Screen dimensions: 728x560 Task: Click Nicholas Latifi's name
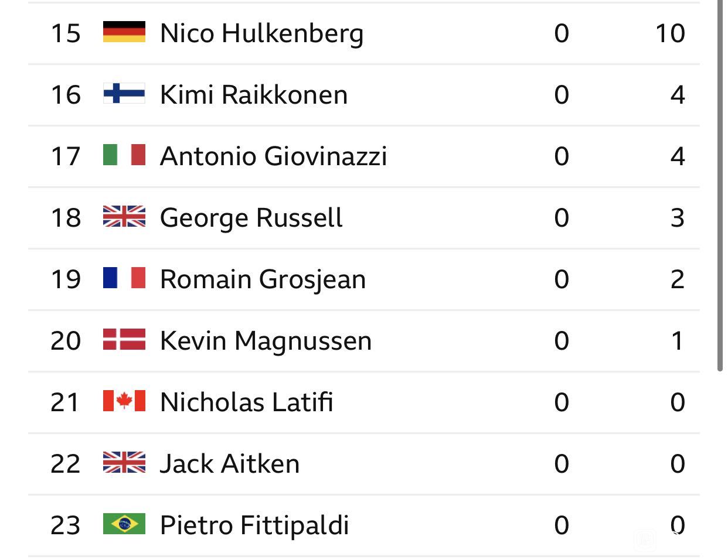click(x=247, y=402)
